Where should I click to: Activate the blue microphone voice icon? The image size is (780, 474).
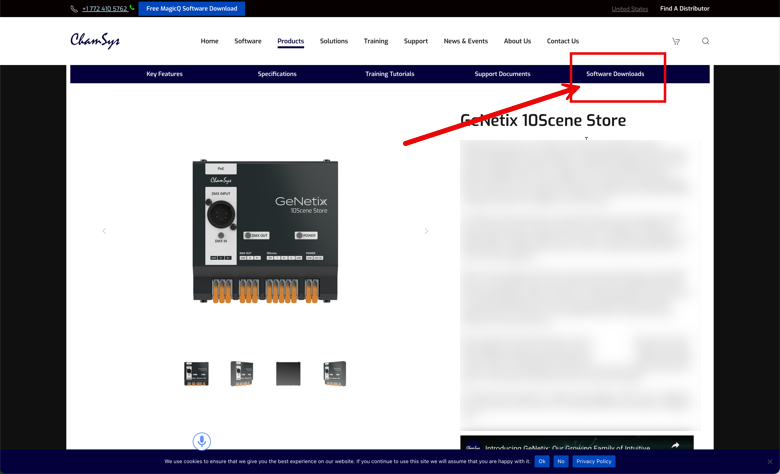coord(201,441)
